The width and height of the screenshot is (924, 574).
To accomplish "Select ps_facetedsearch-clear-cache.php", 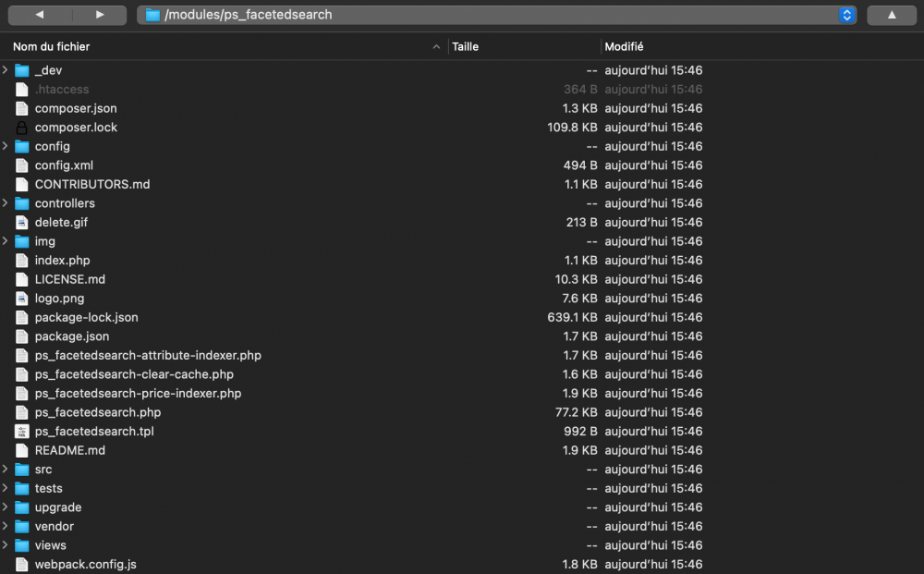I will [134, 374].
